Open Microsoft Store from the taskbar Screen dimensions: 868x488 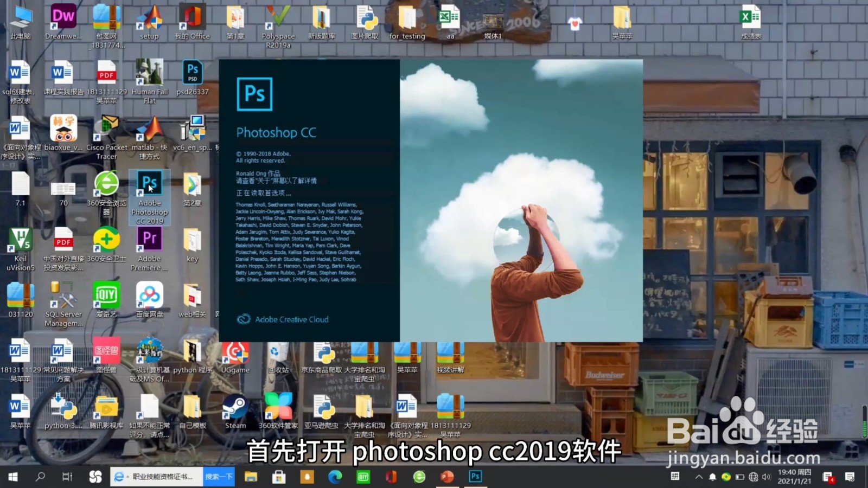[279, 477]
